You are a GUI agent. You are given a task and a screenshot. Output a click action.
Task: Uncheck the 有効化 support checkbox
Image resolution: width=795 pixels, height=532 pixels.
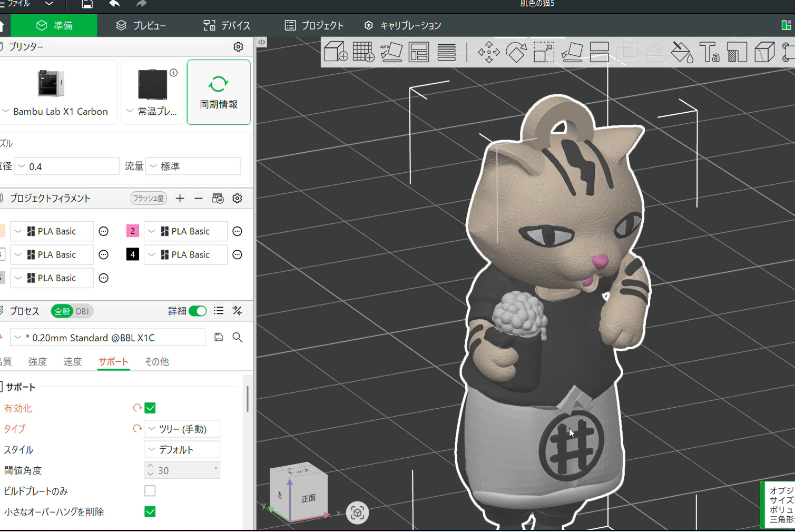[x=150, y=408]
